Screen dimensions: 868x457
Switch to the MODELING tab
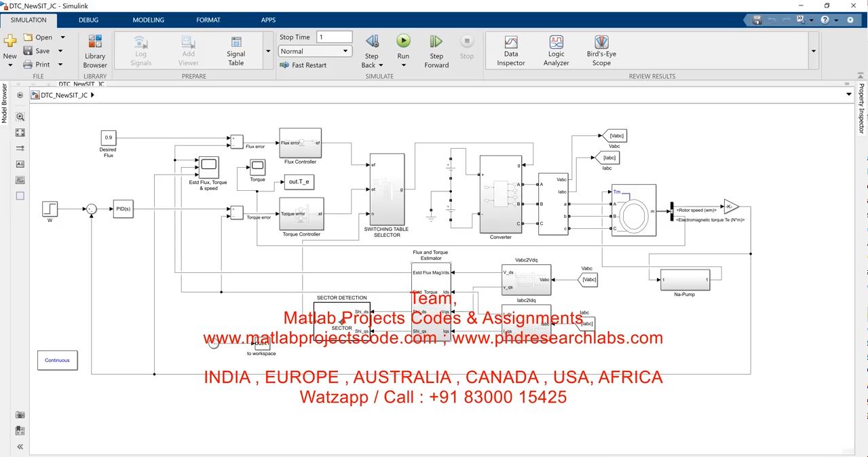point(148,20)
